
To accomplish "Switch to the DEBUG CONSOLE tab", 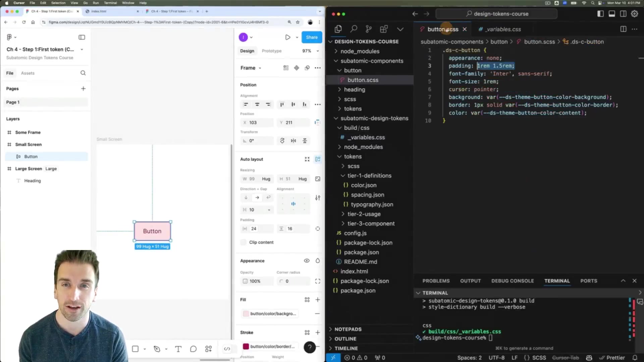I will 512,281.
